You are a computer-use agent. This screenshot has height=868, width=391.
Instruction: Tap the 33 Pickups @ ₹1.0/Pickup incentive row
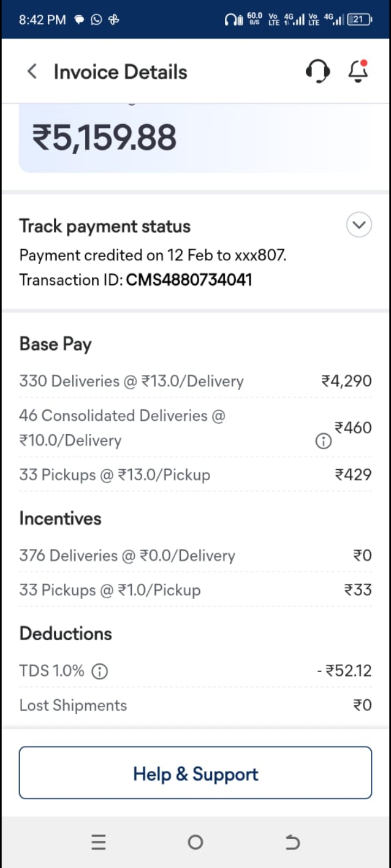click(x=195, y=590)
